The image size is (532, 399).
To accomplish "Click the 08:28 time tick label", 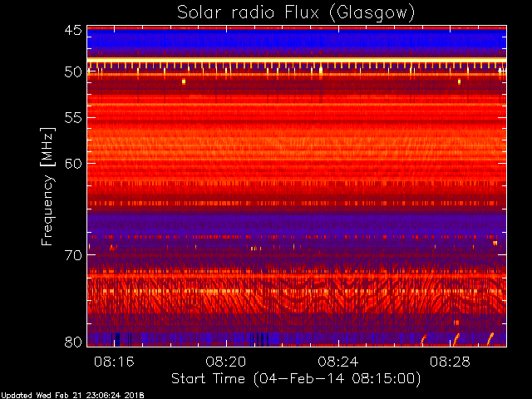I will point(450,362).
